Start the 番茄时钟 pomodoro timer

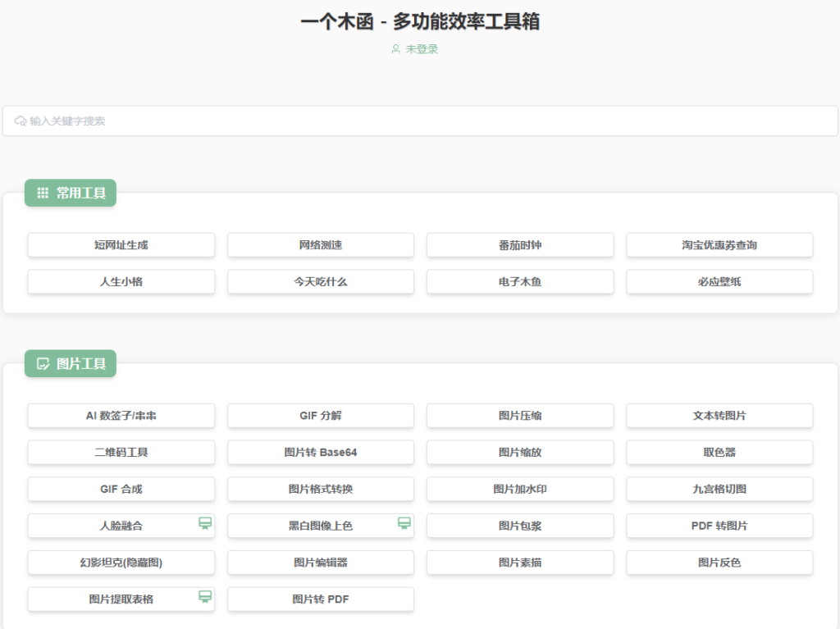519,244
